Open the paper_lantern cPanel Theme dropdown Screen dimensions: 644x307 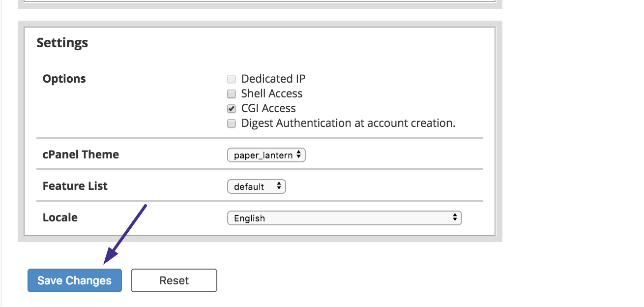[x=266, y=155]
